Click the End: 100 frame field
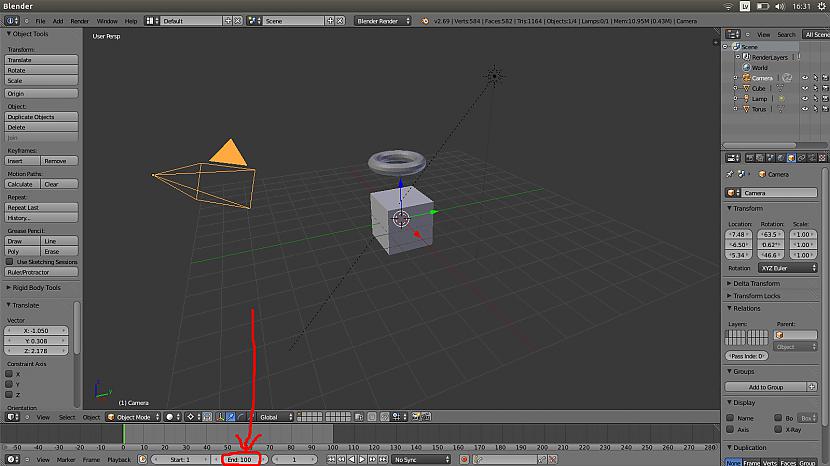Viewport: 830px width, 466px height. [240, 459]
